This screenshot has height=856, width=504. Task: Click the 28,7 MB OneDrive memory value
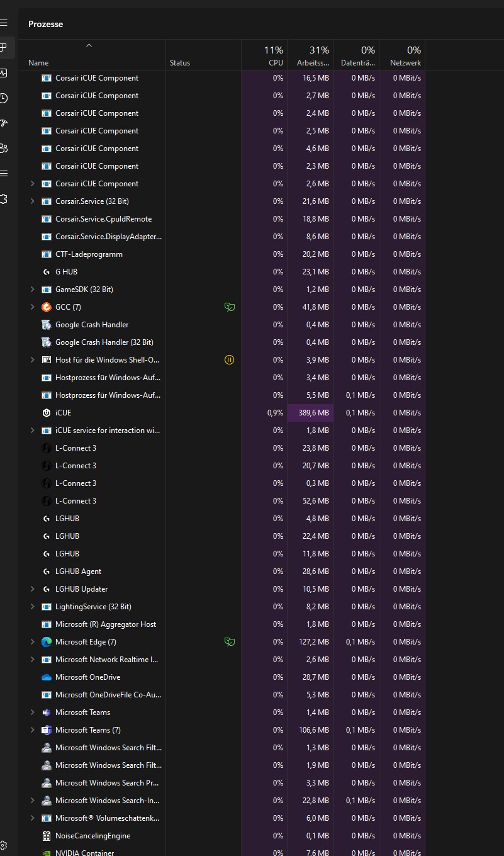point(316,677)
